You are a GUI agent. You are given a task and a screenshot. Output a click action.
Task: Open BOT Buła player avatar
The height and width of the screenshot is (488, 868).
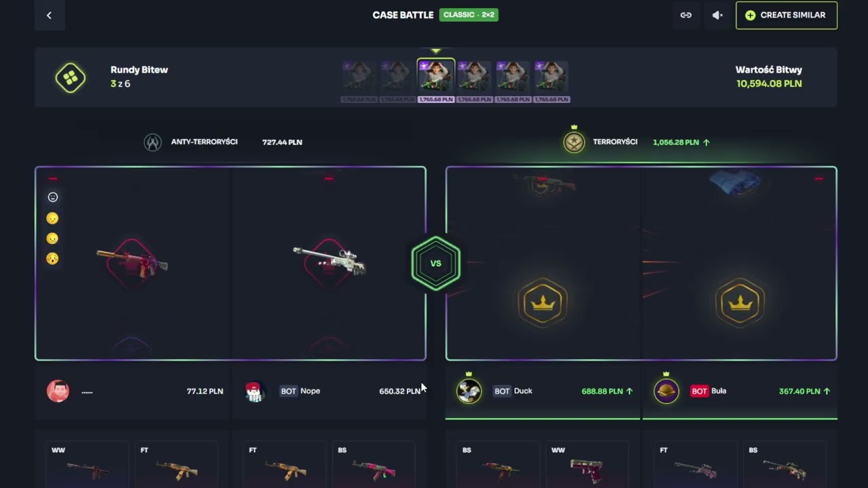pos(666,391)
